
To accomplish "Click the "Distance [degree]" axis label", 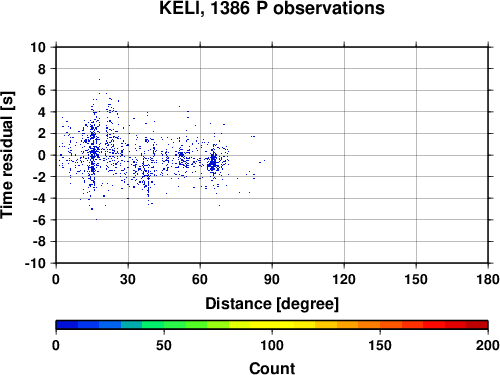I will pyautogui.click(x=272, y=304).
